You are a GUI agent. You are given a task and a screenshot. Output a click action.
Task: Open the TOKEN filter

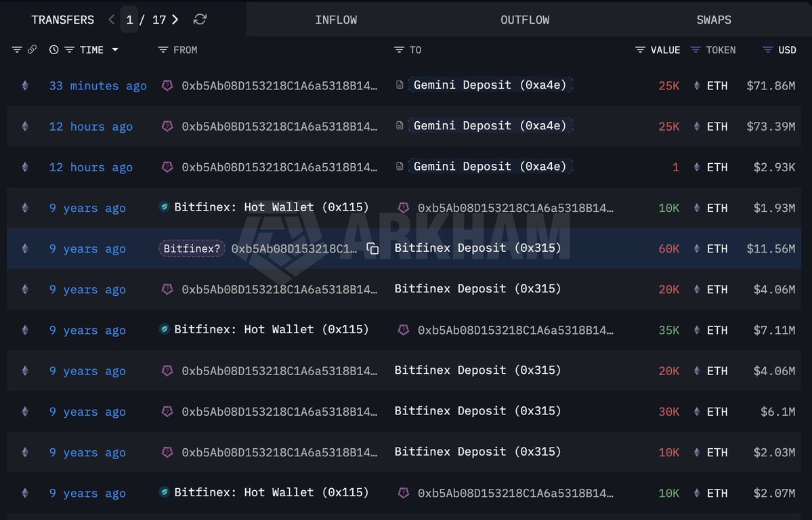pos(696,49)
